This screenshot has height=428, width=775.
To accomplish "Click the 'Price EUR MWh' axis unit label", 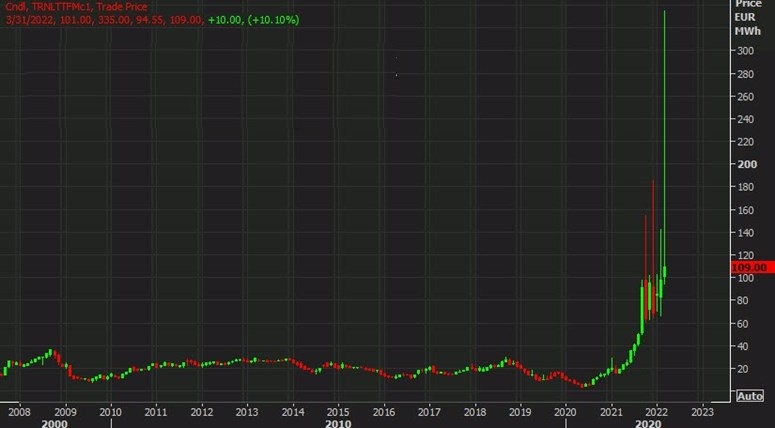I will (x=748, y=17).
